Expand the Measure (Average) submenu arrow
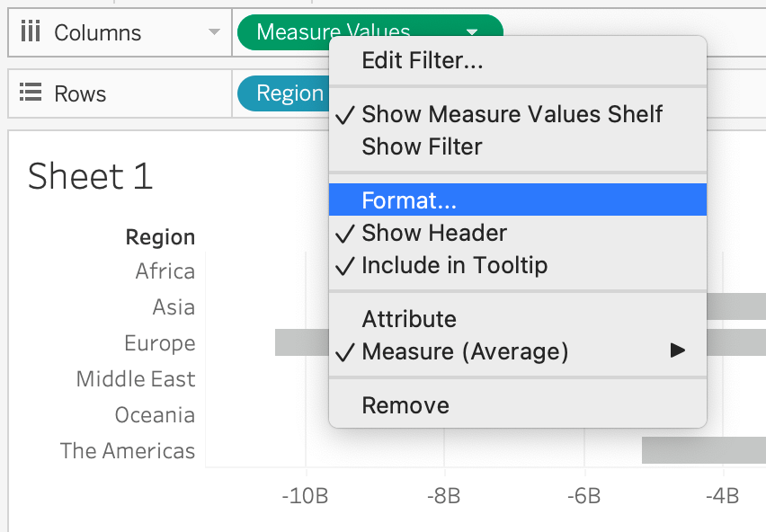The height and width of the screenshot is (532, 766). 678,350
